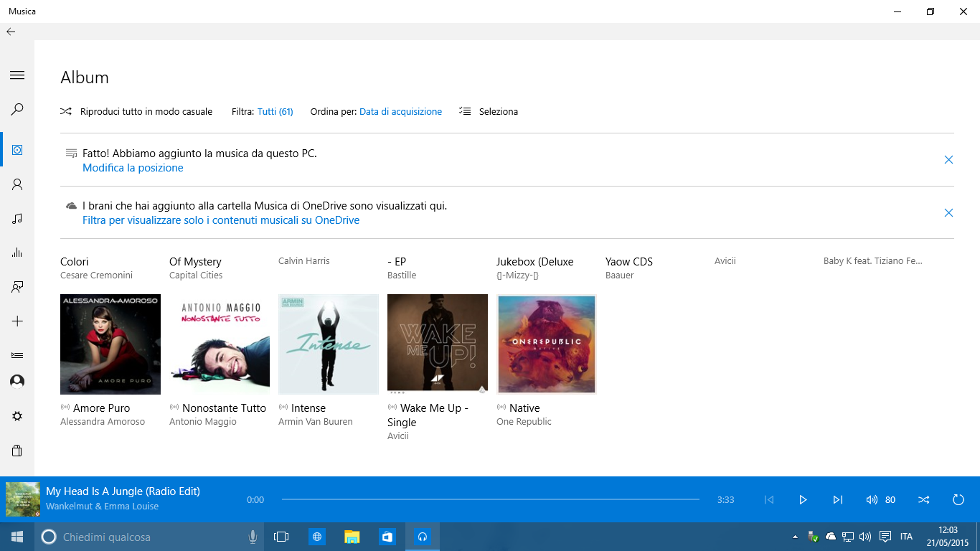Select the Albums view in sidebar
The width and height of the screenshot is (980, 551).
[17, 150]
